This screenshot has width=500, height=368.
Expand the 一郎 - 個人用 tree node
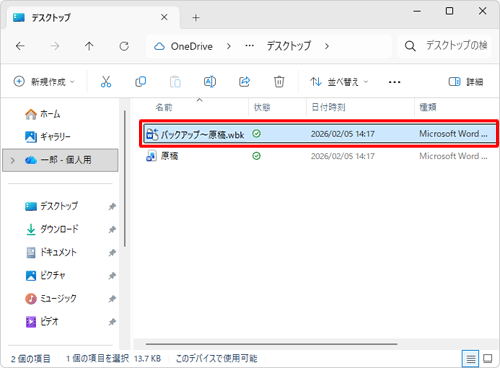click(x=13, y=160)
